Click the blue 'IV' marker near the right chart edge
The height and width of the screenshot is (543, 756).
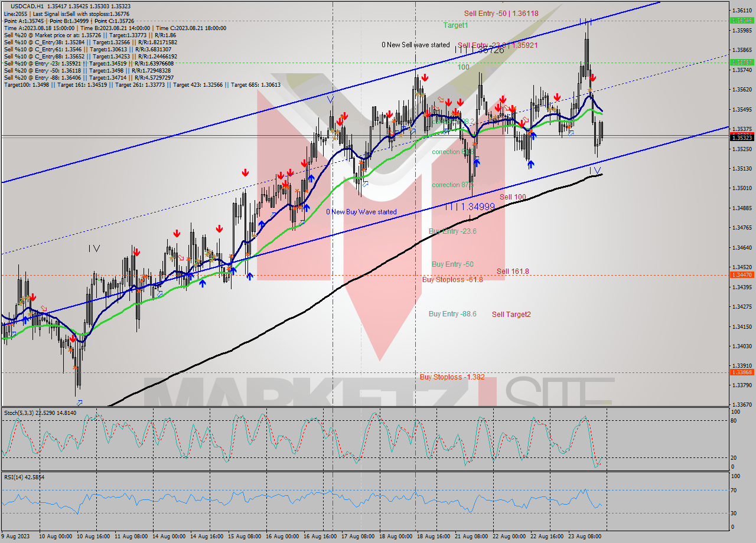(x=595, y=171)
